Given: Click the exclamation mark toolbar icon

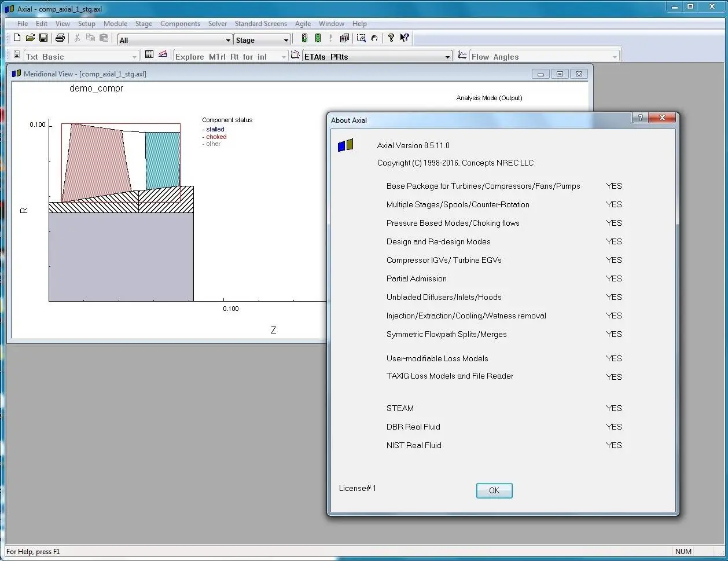Looking at the screenshot, I should coord(330,38).
